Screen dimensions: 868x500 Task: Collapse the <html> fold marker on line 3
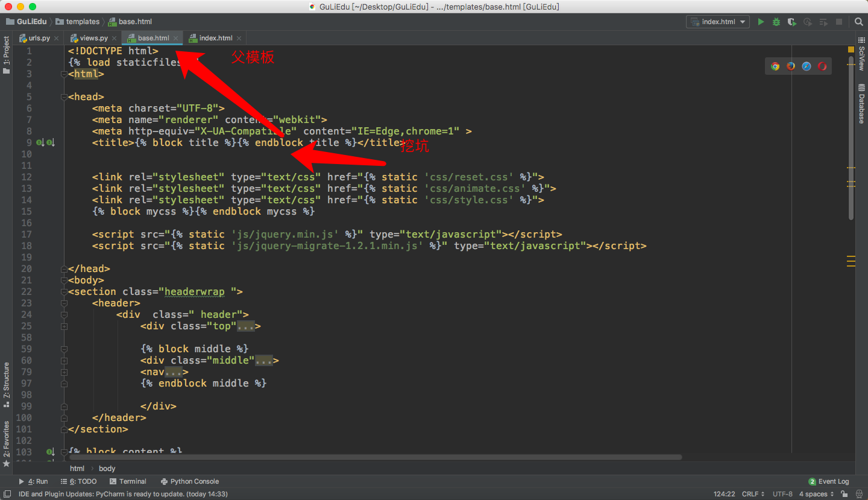(x=64, y=74)
